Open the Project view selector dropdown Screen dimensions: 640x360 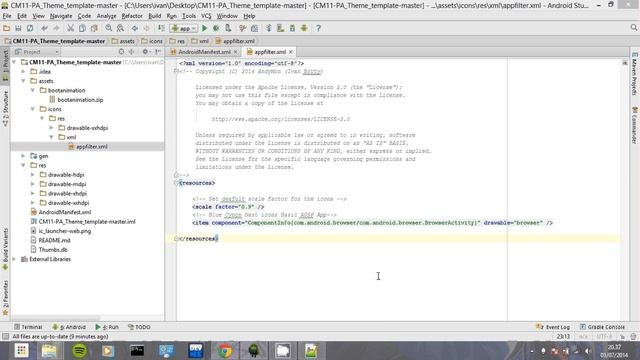click(x=36, y=52)
